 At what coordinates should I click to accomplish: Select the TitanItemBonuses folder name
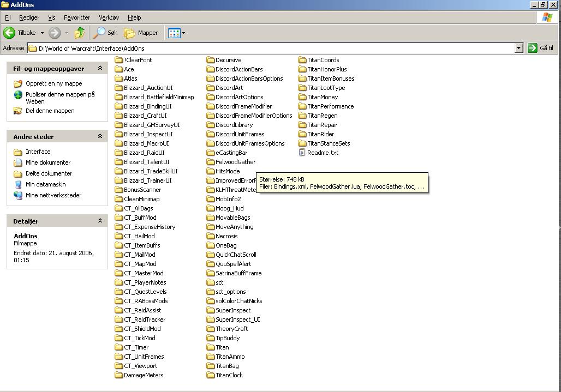click(x=331, y=79)
